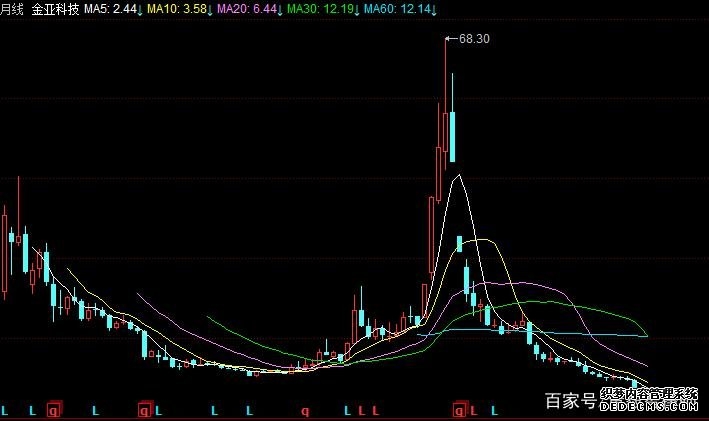The height and width of the screenshot is (421, 709).
Task: Click the middle boxed q marker
Action: click(x=144, y=410)
